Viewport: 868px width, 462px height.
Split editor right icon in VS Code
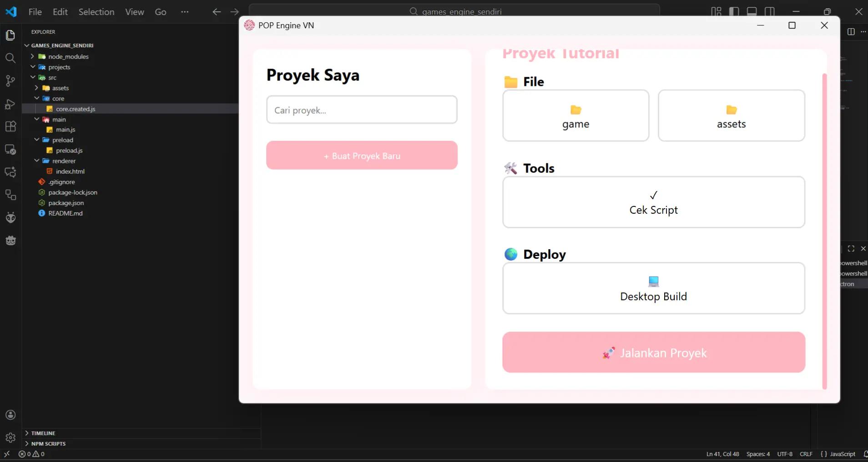(x=851, y=31)
